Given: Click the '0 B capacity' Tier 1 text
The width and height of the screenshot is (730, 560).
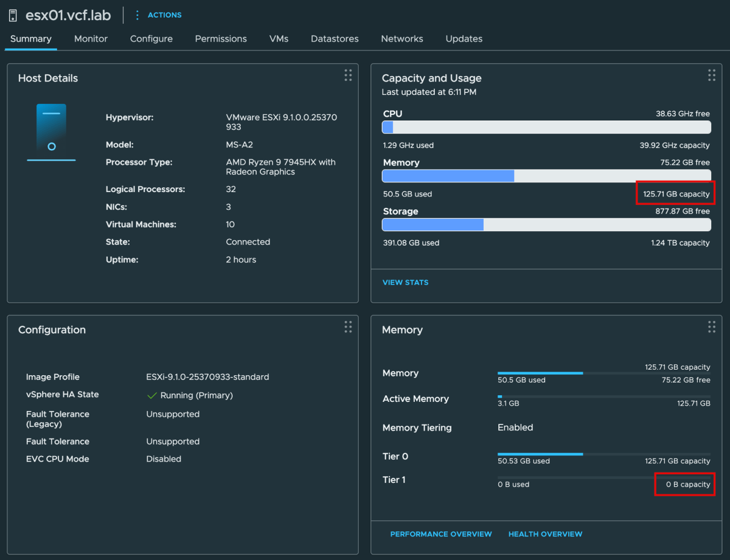Looking at the screenshot, I should click(688, 485).
